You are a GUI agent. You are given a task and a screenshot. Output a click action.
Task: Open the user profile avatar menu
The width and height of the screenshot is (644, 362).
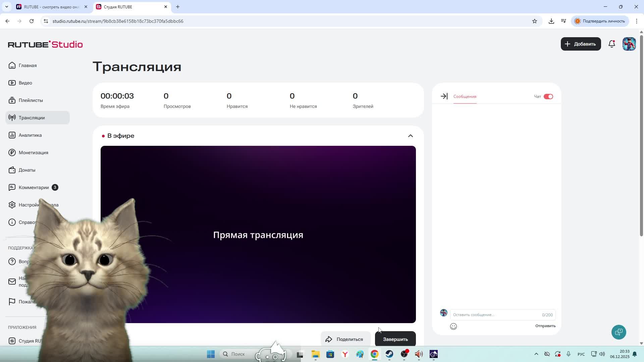629,44
